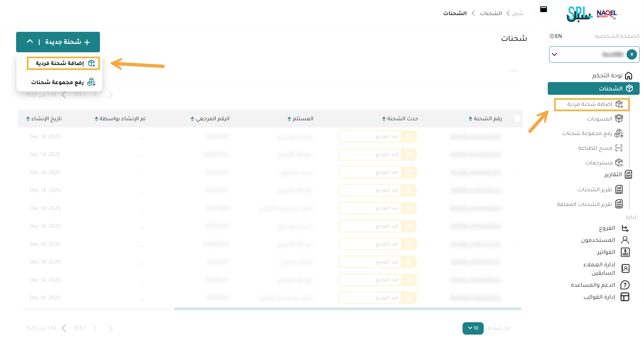The image size is (644, 345).
Task: Open the branches icon (الفروع)
Action: tap(625, 228)
